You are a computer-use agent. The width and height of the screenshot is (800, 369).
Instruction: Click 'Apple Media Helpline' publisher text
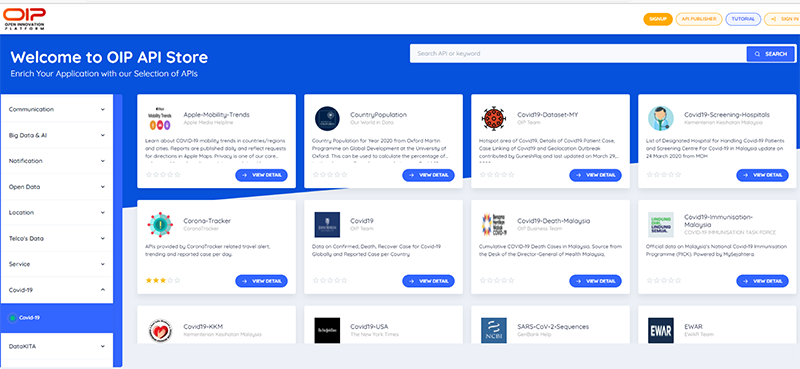point(208,122)
